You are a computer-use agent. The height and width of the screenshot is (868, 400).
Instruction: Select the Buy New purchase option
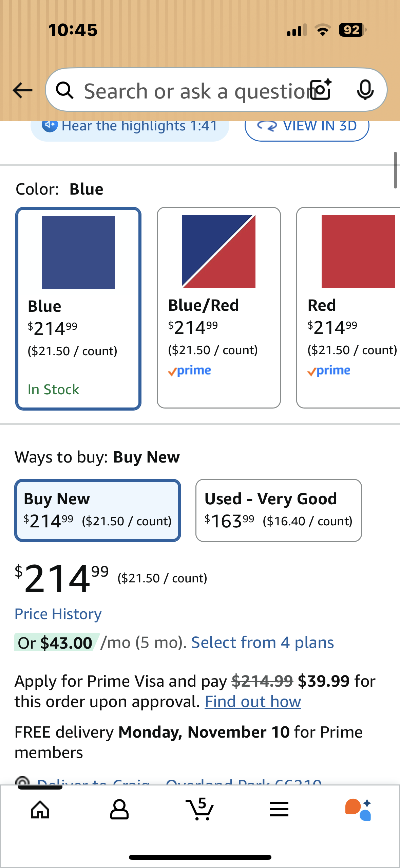pyautogui.click(x=98, y=510)
